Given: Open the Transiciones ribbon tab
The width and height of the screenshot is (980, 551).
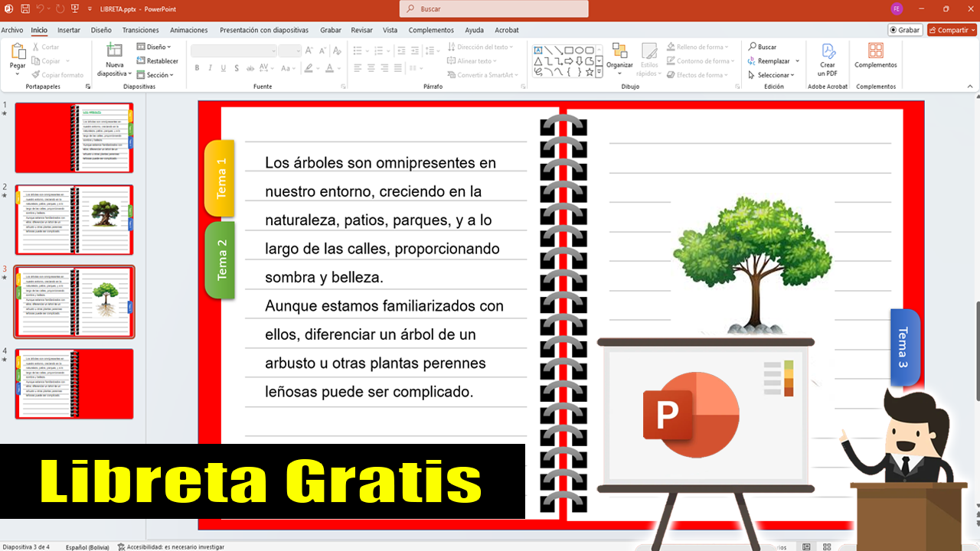Looking at the screenshot, I should pyautogui.click(x=140, y=31).
